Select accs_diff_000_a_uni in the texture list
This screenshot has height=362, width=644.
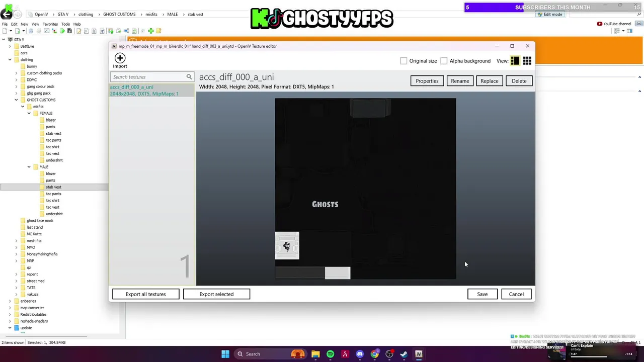click(152, 90)
